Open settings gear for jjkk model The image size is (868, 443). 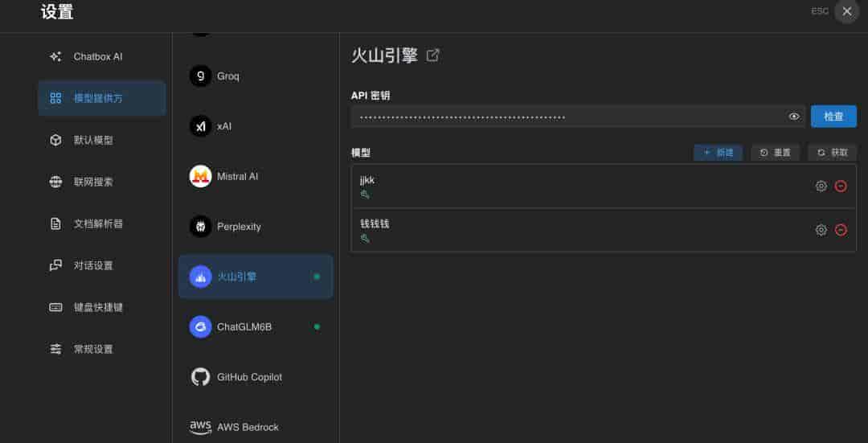821,186
